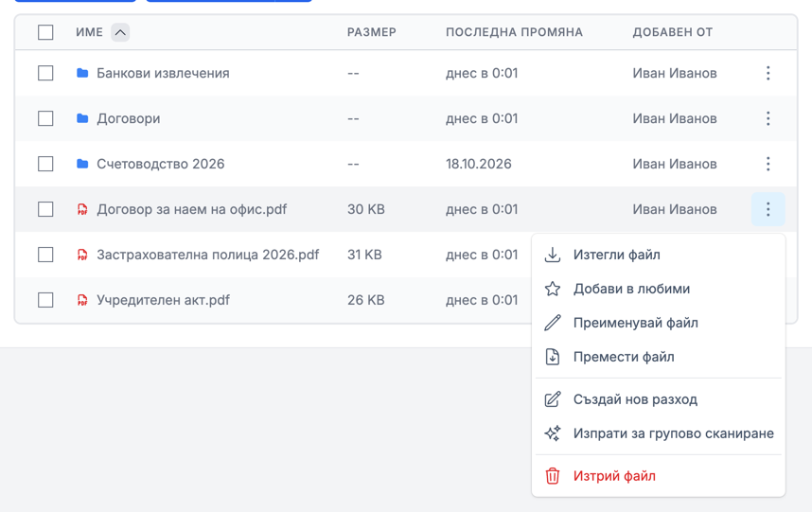812x512 pixels.
Task: Click днес в 0:01 in Договори row
Action: click(x=482, y=118)
